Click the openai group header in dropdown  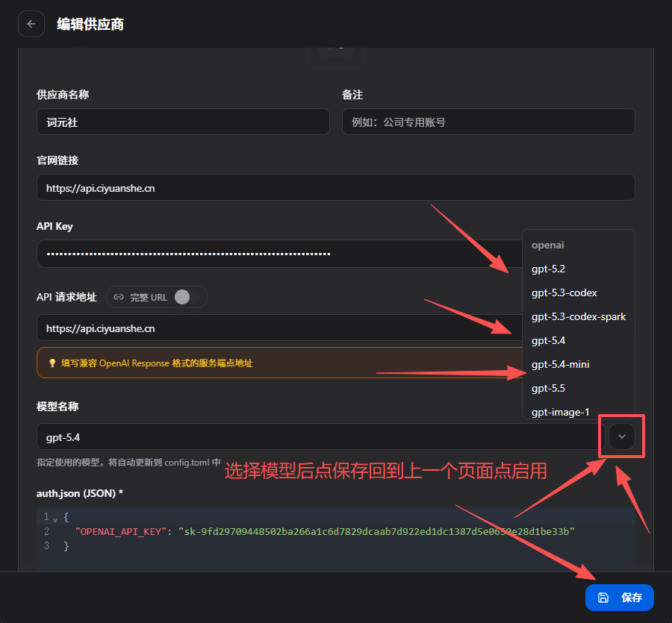pos(547,245)
